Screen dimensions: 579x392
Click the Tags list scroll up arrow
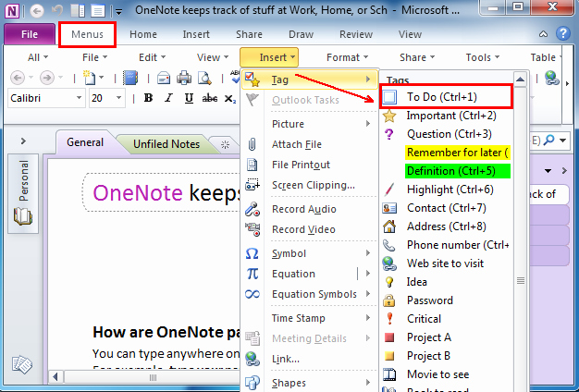521,79
